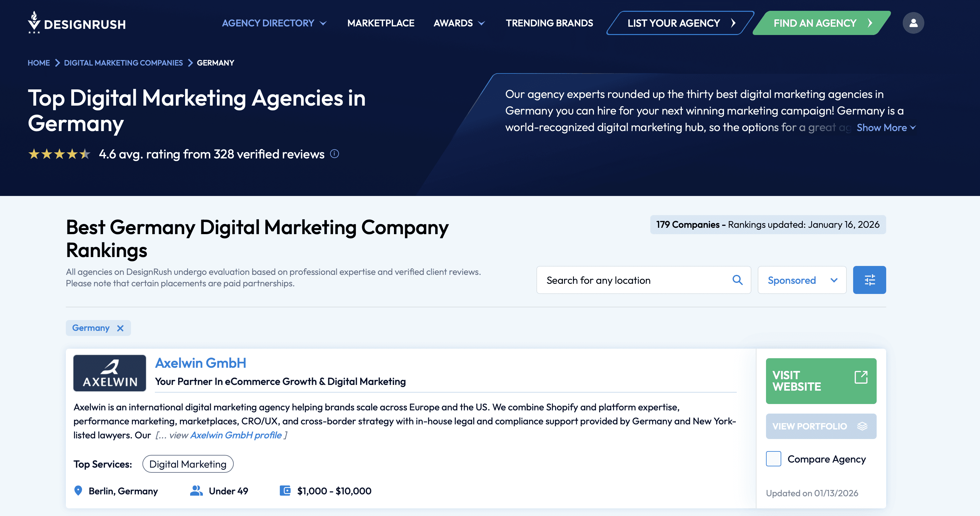
Task: Open Trending Brands from the menu
Action: coord(549,23)
